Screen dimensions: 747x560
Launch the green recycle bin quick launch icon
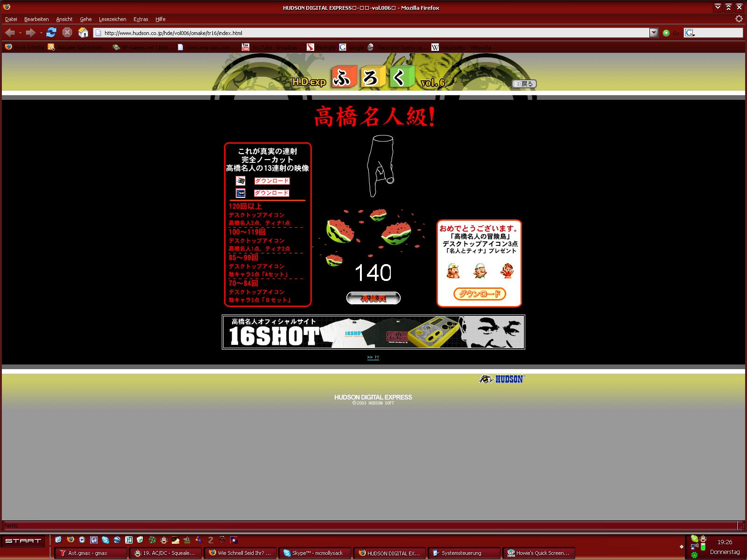click(x=141, y=540)
